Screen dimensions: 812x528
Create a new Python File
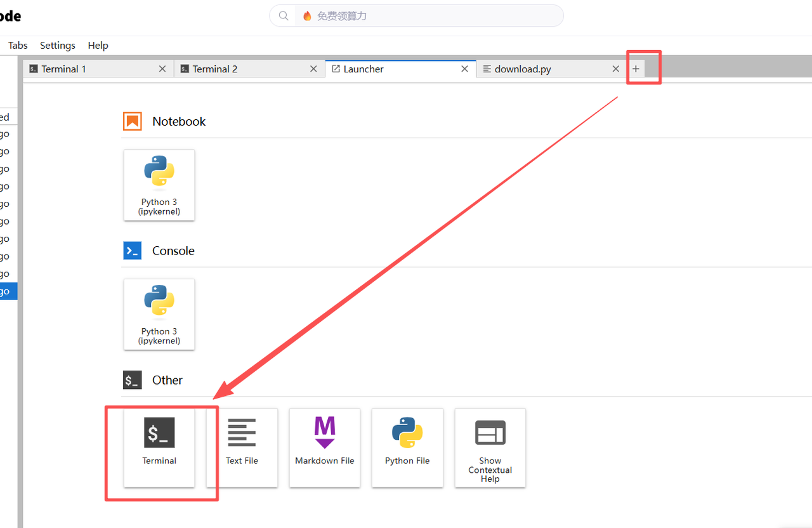pyautogui.click(x=407, y=447)
